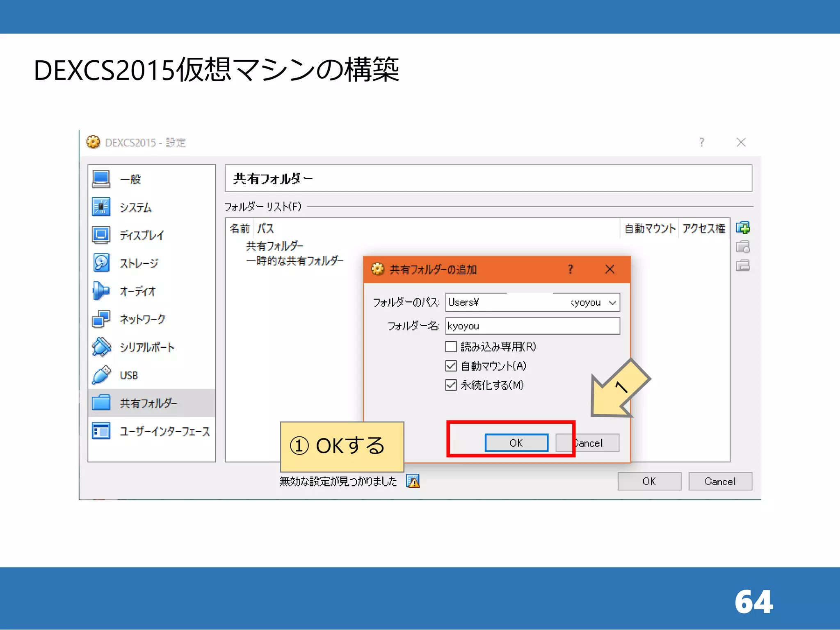Open the 一般 (General) settings icon

[101, 179]
